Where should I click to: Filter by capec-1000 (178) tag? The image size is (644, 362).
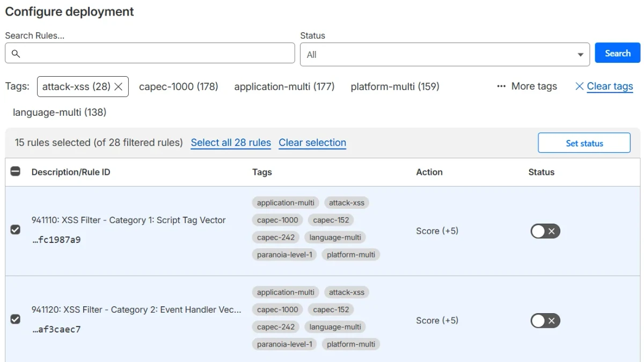179,86
